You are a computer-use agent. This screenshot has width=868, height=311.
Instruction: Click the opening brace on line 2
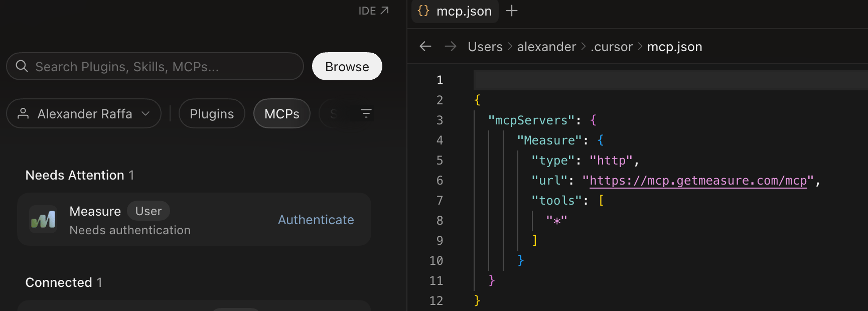[477, 100]
